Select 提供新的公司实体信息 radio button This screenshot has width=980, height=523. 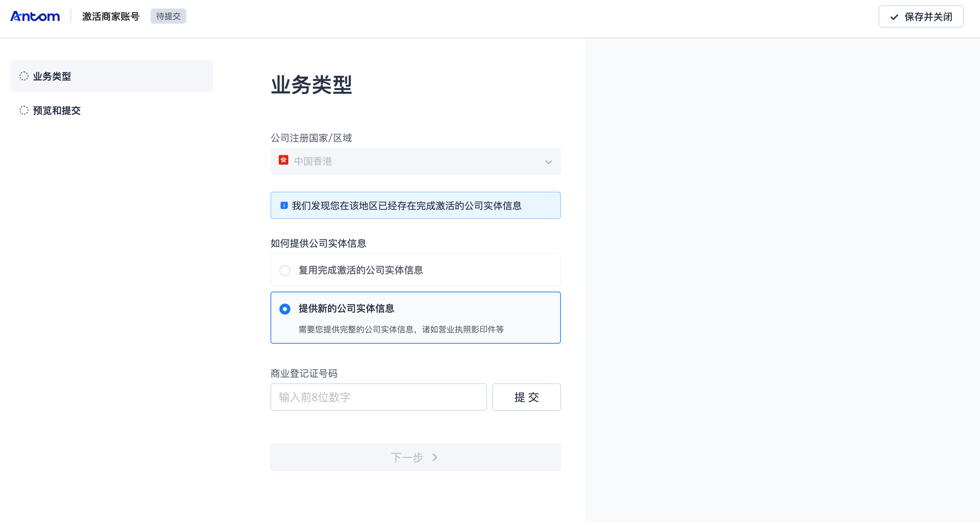(x=285, y=309)
